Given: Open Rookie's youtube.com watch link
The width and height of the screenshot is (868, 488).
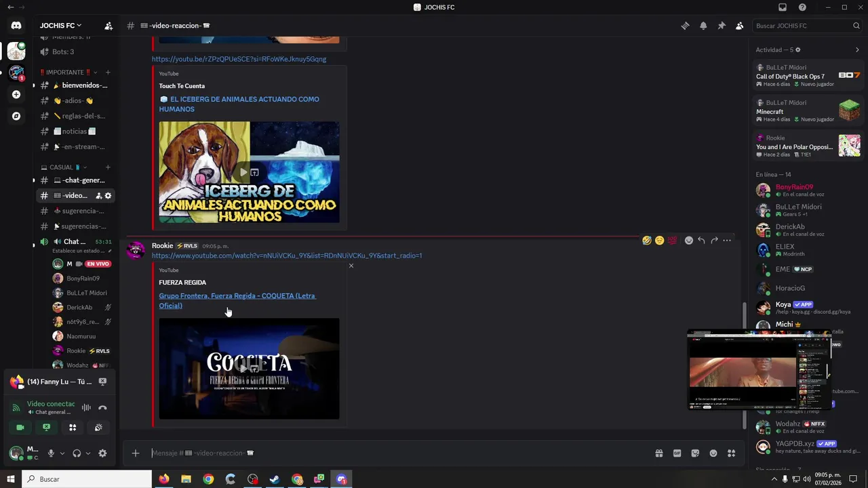Looking at the screenshot, I should [287, 256].
